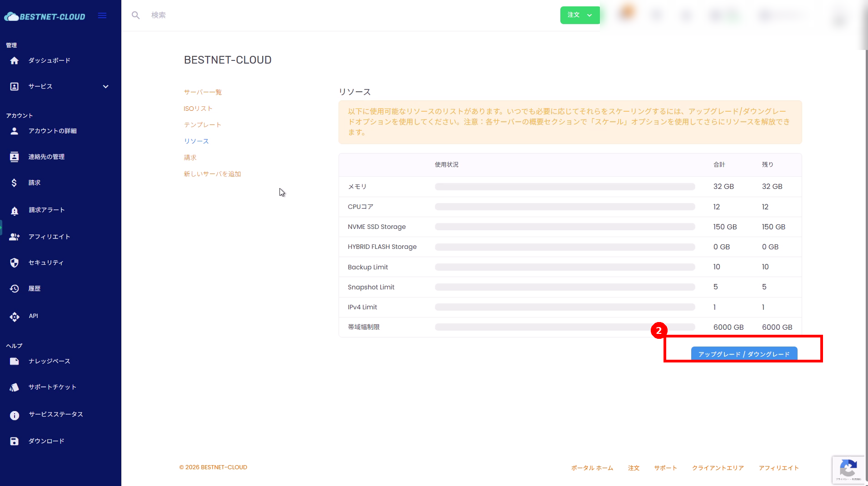The height and width of the screenshot is (486, 868).
Task: Expand the サービス sidebar menu chevron
Action: tap(105, 87)
